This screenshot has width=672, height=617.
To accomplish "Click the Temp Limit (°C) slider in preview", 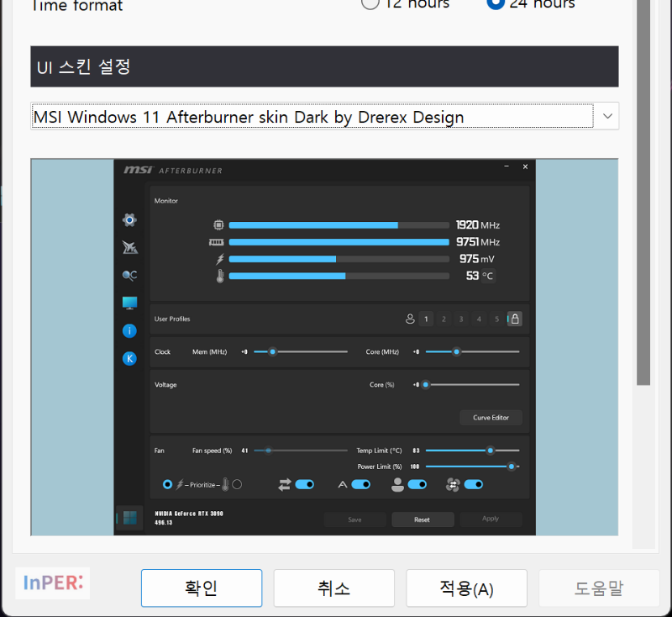I will coord(472,451).
